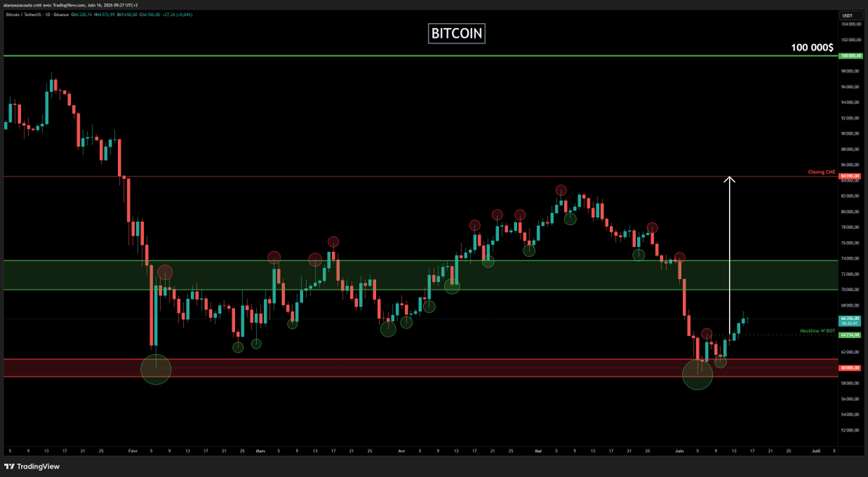The width and height of the screenshot is (868, 477).
Task: Click the 100 000$ label text
Action: click(x=812, y=48)
